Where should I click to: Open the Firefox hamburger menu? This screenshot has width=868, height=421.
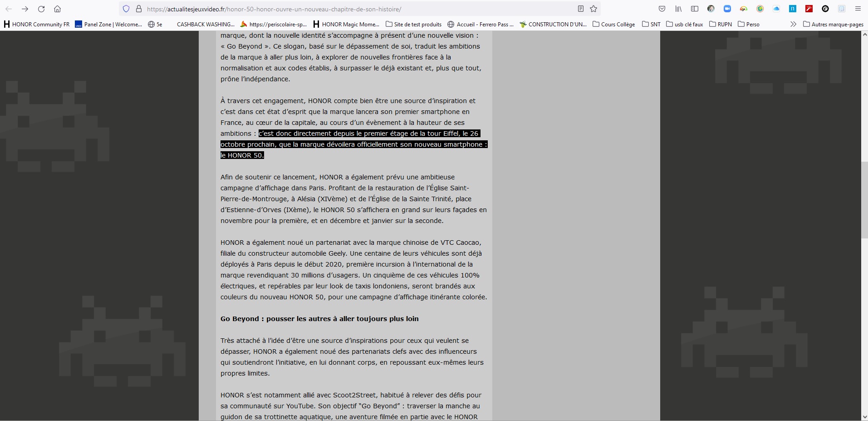tap(858, 9)
